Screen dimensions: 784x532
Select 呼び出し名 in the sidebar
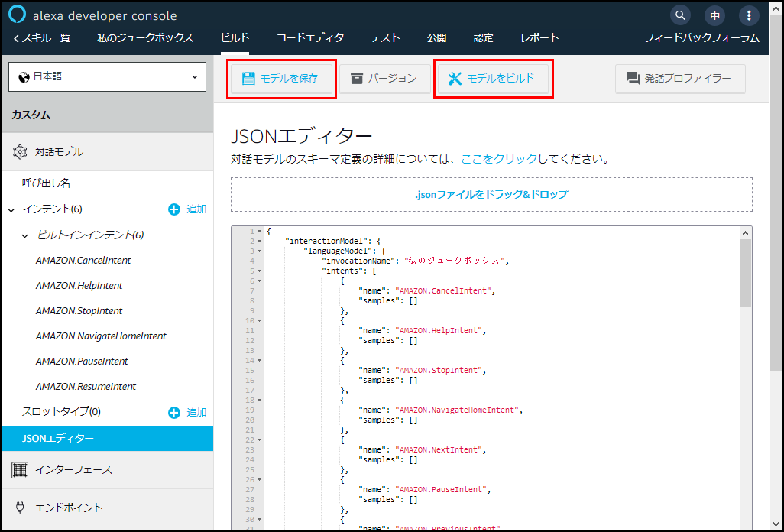46,183
